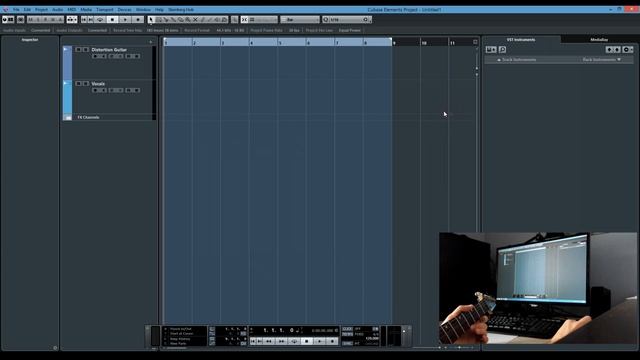Toggle Cycle on the transport panel
Image resolution: width=640 pixels, height=360 pixels.
(x=294, y=341)
